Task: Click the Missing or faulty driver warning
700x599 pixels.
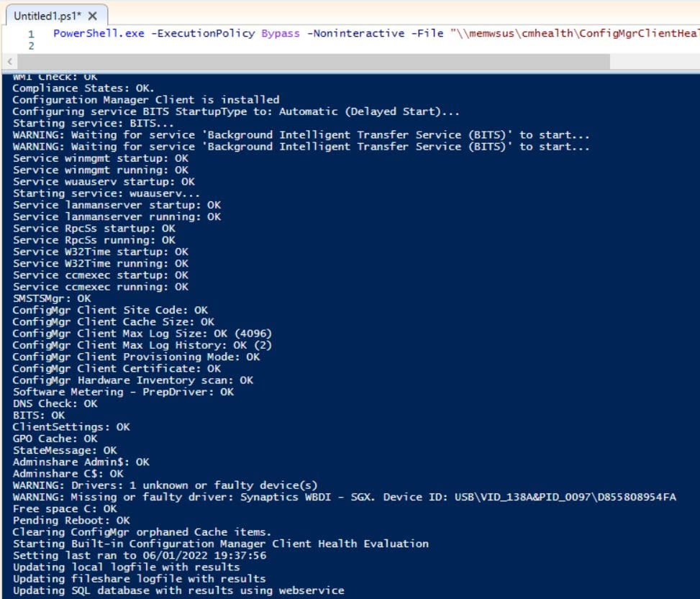Action: tap(344, 497)
